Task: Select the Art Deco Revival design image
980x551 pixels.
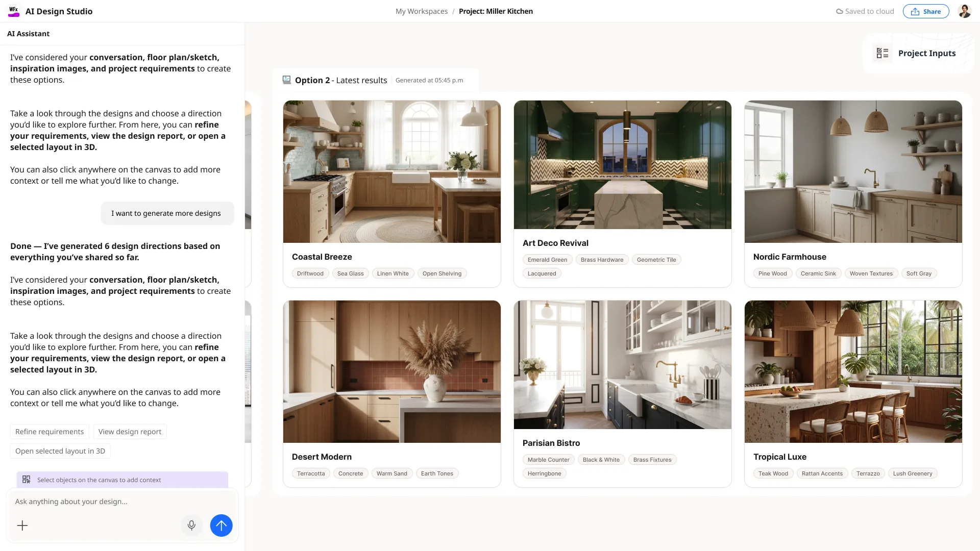Action: [623, 165]
